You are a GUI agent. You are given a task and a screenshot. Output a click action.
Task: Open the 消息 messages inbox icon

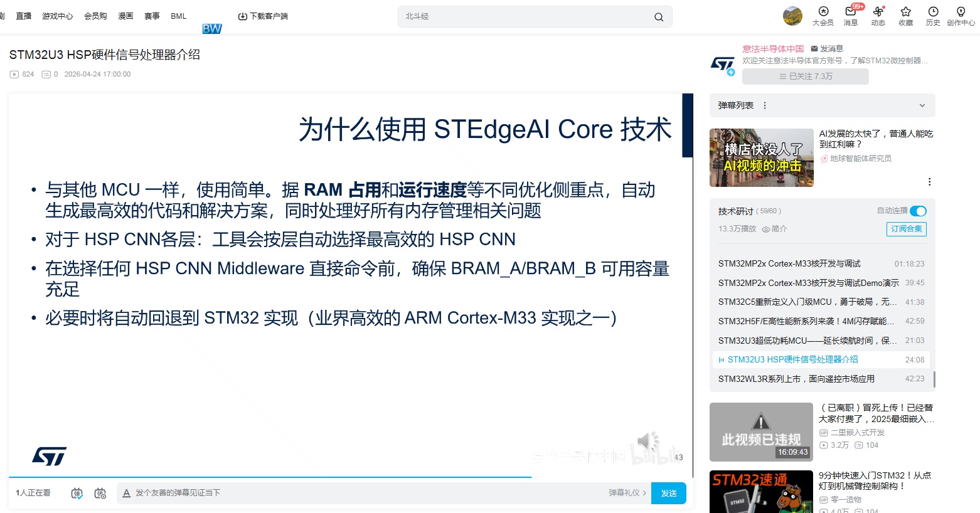point(851,16)
